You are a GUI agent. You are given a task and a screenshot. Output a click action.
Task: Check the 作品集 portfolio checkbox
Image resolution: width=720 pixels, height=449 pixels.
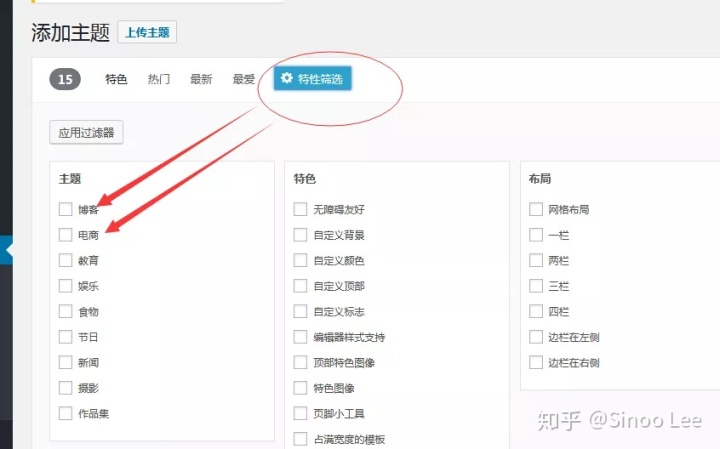tap(65, 413)
